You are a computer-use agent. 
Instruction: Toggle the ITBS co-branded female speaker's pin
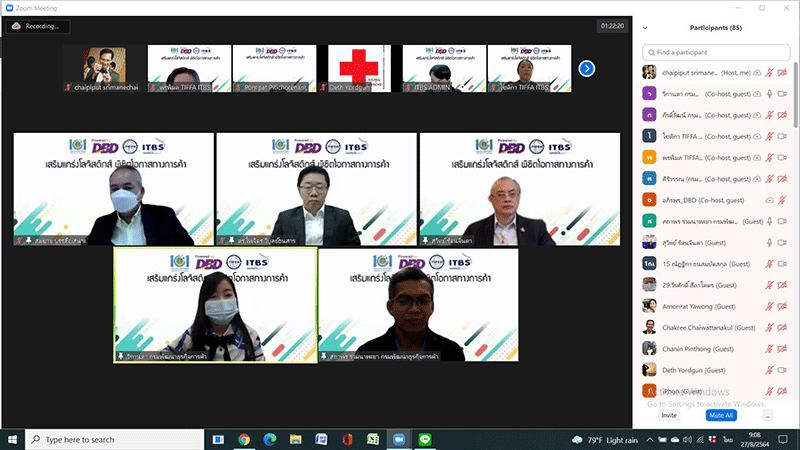(x=121, y=355)
